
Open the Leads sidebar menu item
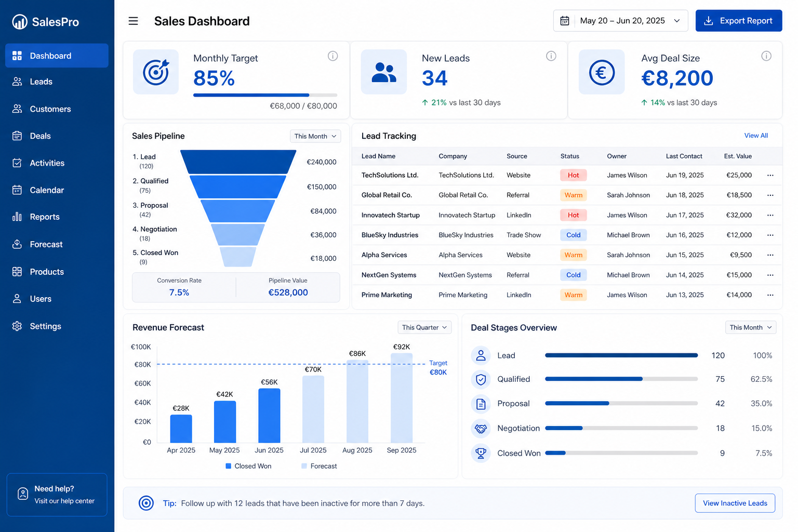(57, 82)
